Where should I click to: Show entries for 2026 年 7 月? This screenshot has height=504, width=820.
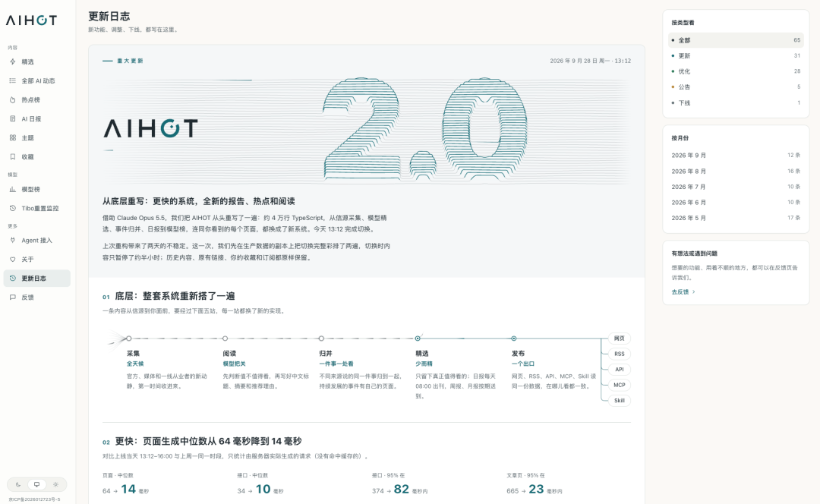coord(736,187)
